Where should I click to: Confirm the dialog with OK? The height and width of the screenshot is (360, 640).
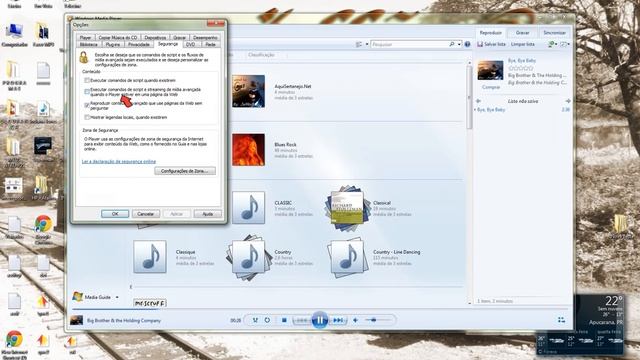[x=115, y=214]
